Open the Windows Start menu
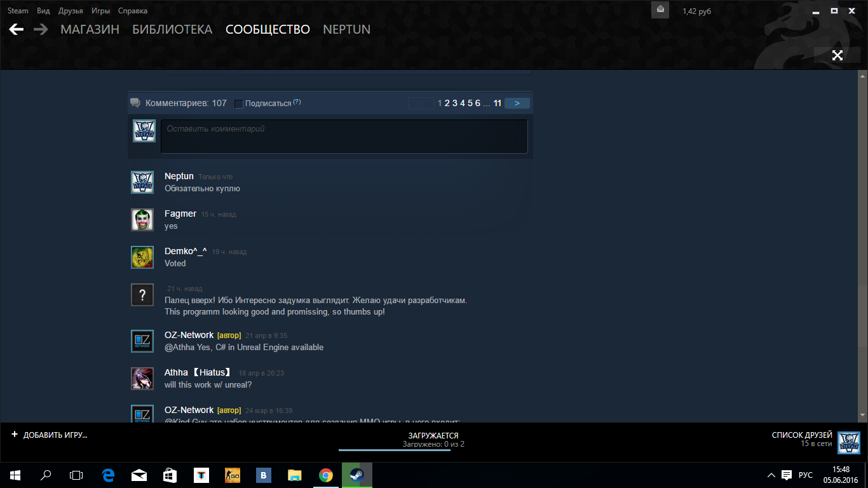868x488 pixels. coord(15,475)
